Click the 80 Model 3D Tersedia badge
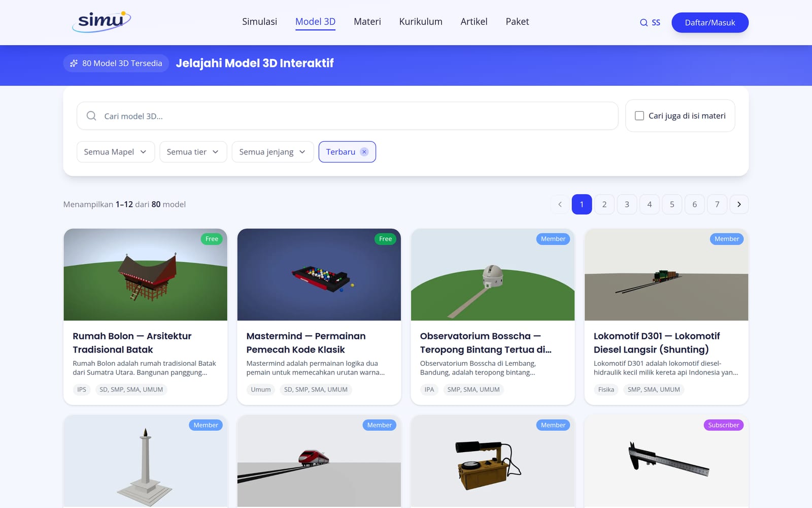This screenshot has height=508, width=812. coord(116,63)
